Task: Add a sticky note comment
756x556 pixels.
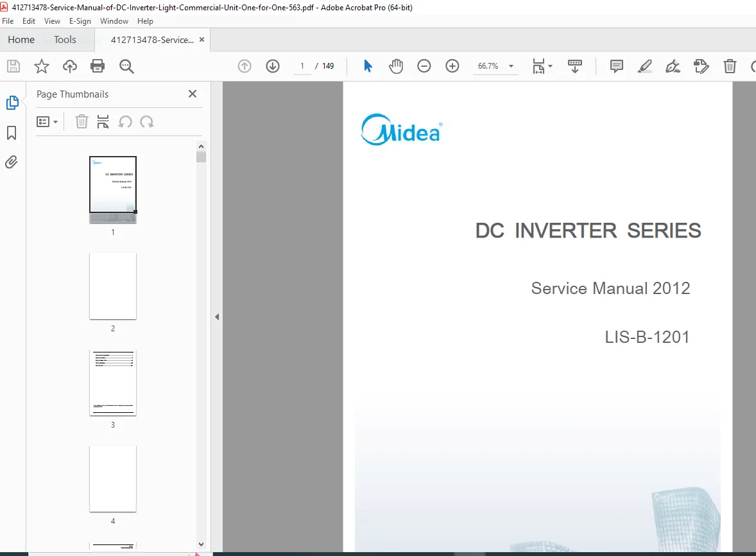Action: 616,66
